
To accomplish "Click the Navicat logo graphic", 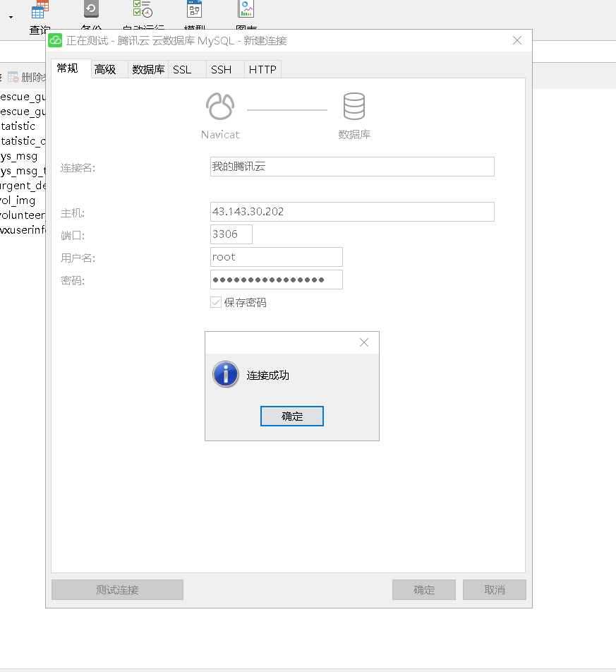I will point(220,107).
